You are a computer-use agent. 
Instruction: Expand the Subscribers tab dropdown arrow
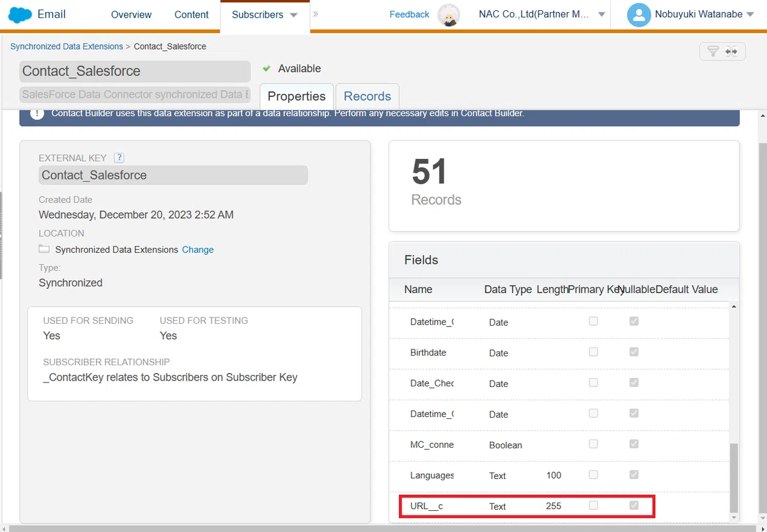(x=293, y=15)
